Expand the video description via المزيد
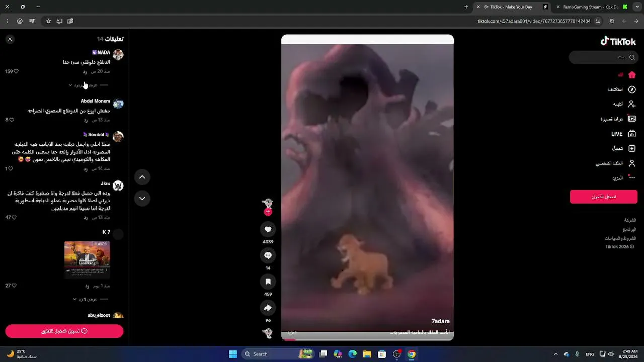Viewport: 644px width, 362px height. [x=292, y=332]
